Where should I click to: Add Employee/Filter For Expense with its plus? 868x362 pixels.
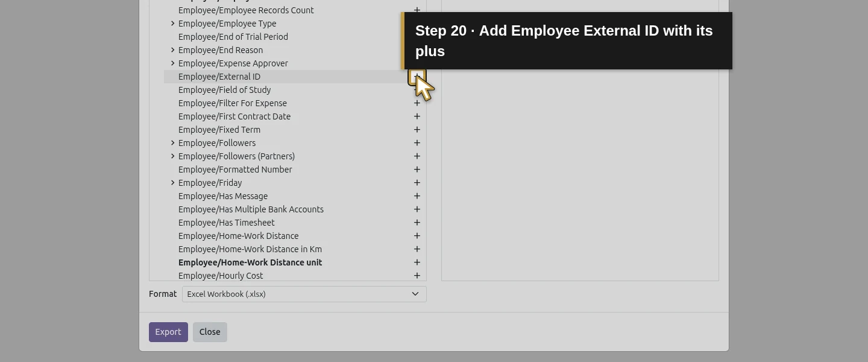[417, 103]
